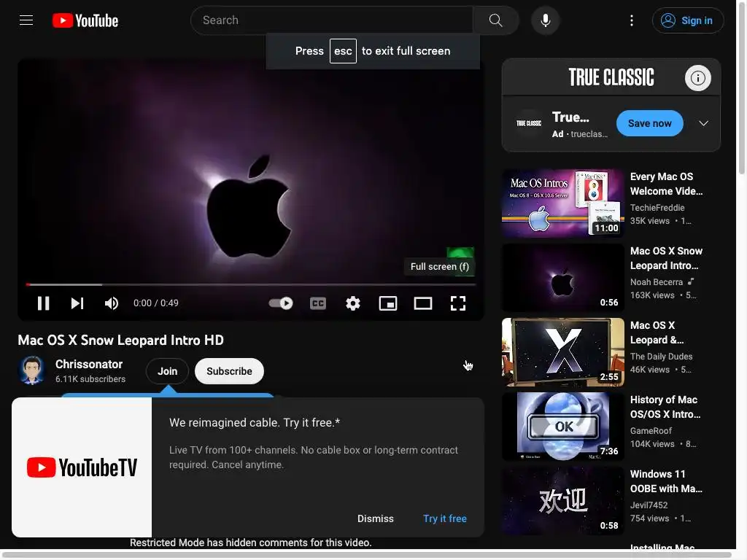Click the 6.11K subscribers text
The height and width of the screenshot is (560, 747).
pos(90,379)
